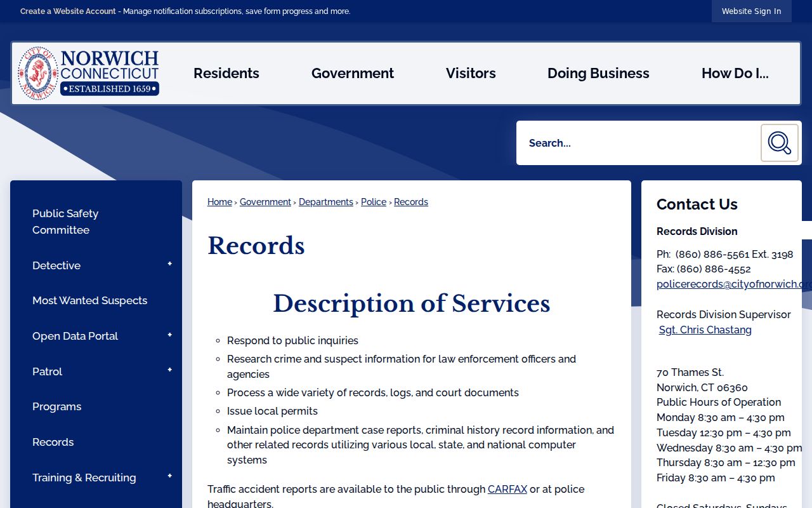
Task: Click the Records page heading
Action: click(256, 246)
